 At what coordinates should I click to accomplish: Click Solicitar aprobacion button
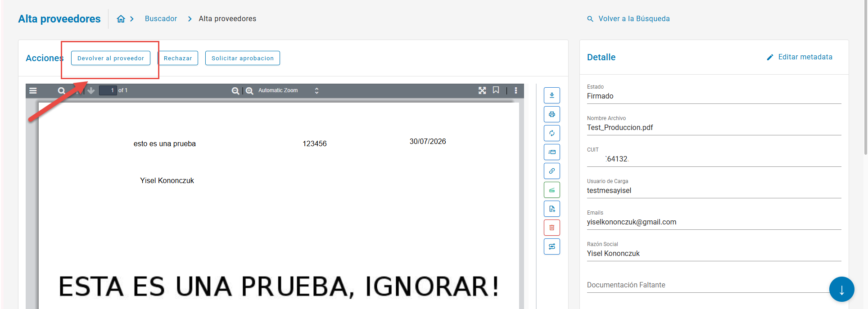pos(243,58)
